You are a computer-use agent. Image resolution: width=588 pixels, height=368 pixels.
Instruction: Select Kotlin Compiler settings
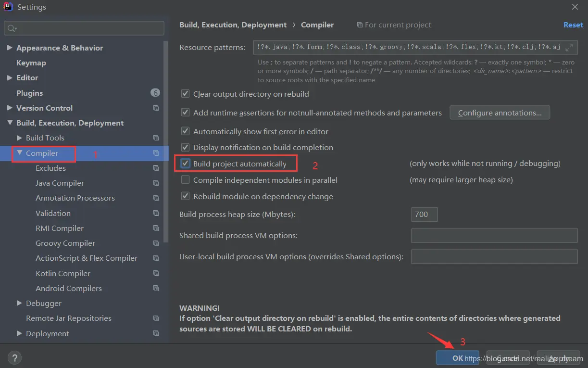coord(63,273)
